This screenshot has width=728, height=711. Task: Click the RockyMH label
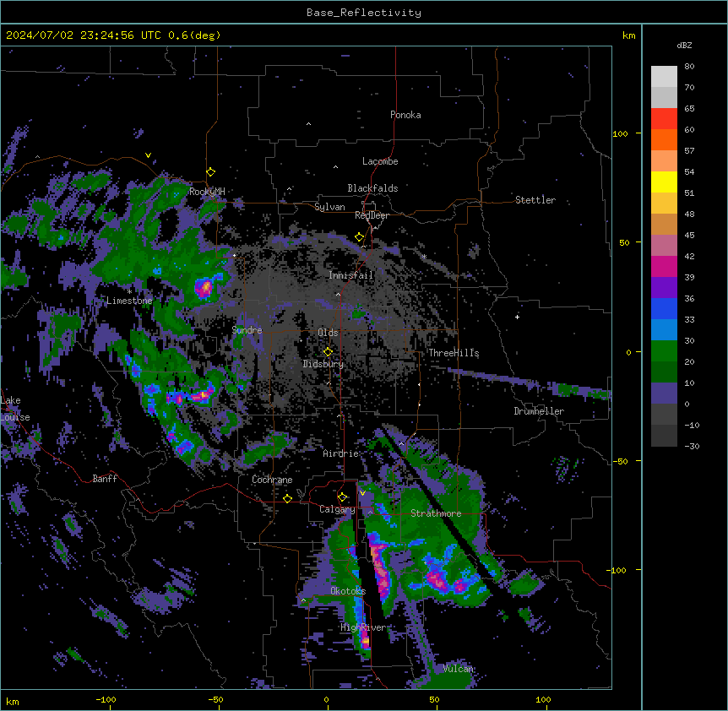pos(207,192)
